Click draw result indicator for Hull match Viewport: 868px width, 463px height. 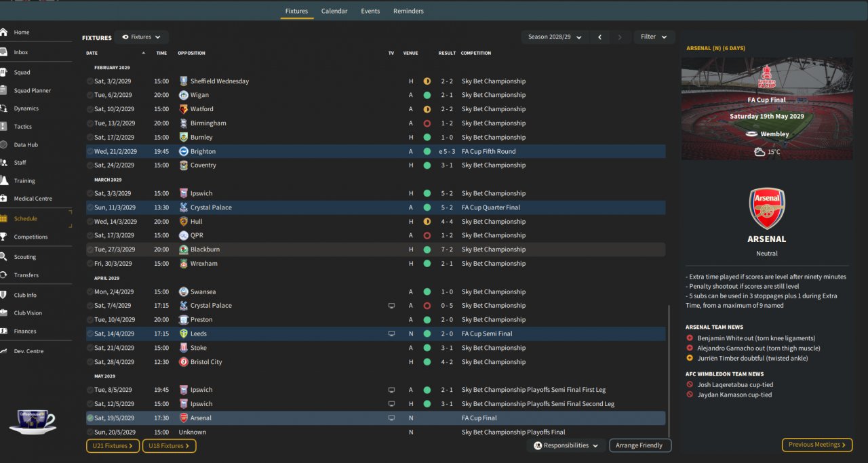[x=427, y=222]
